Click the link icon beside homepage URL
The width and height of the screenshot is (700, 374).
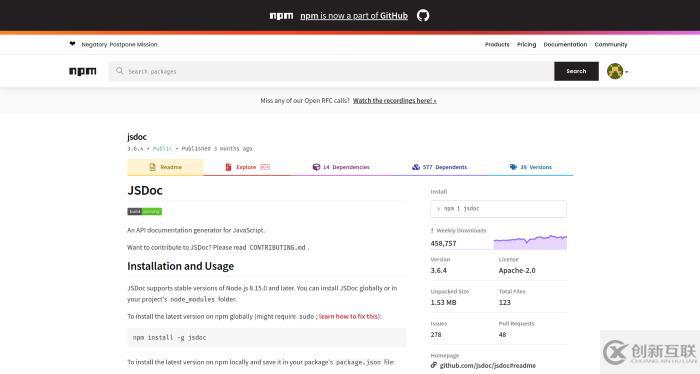[433, 365]
